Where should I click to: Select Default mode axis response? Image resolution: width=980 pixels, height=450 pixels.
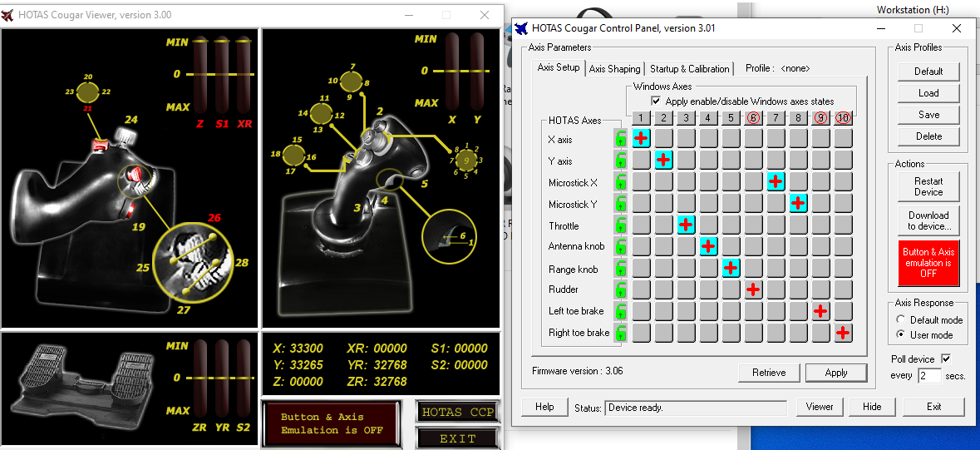900,319
